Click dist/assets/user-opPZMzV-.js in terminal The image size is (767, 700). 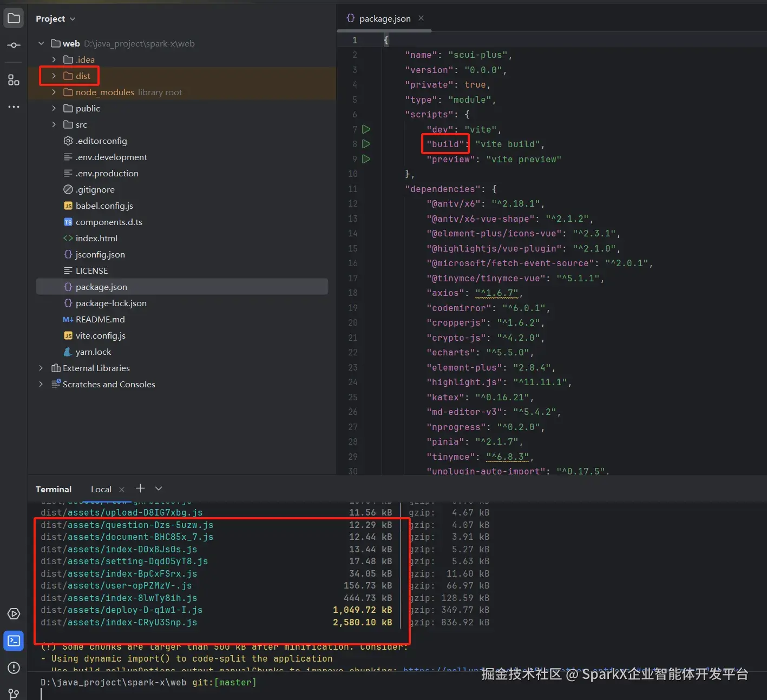116,585
